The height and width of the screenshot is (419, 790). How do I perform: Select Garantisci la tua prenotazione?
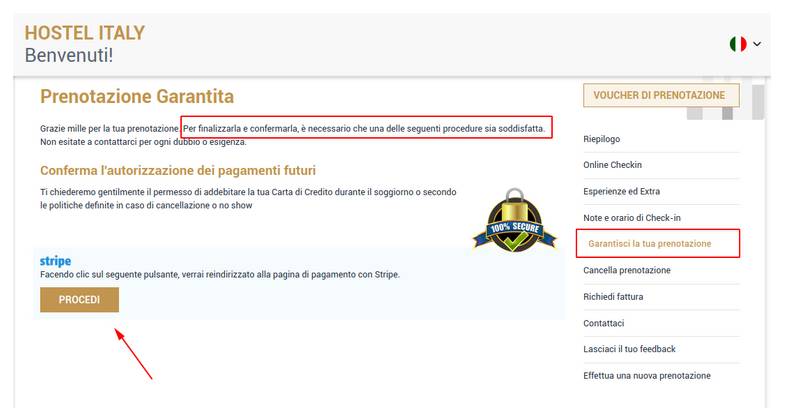650,244
